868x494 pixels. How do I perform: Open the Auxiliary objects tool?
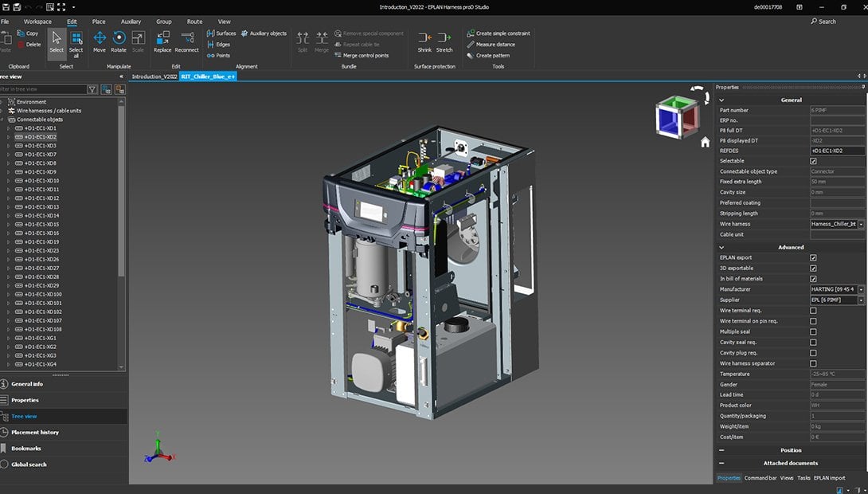[x=267, y=33]
